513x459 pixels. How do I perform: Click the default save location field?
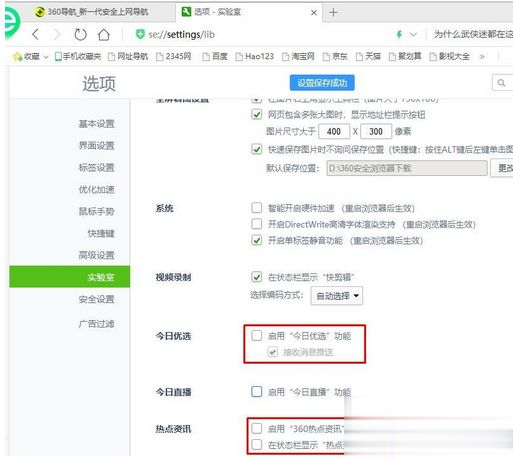407,168
